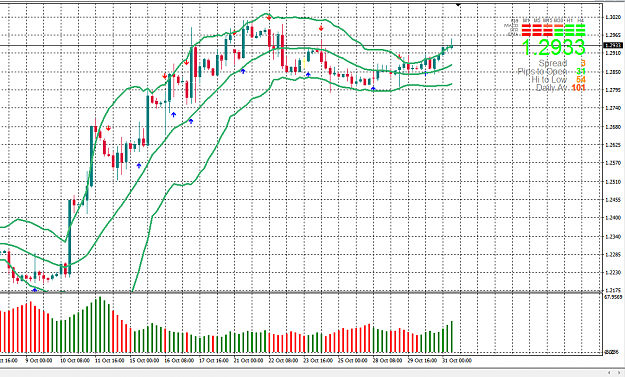This screenshot has width=625, height=377.
Task: Click the 1.3020 price axis label
Action: tap(613, 17)
